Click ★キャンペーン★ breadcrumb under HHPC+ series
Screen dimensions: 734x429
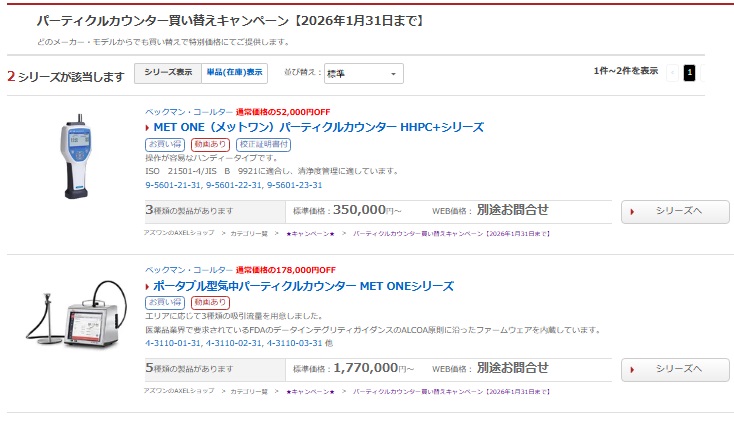[310, 232]
